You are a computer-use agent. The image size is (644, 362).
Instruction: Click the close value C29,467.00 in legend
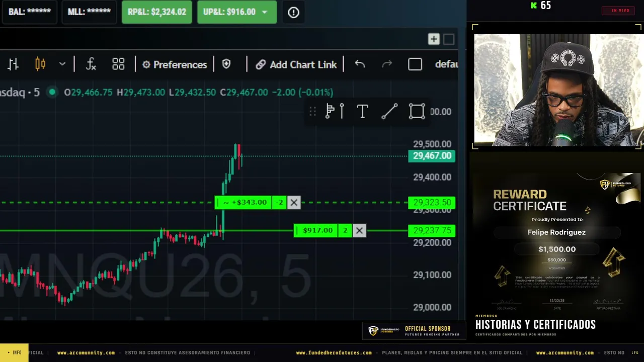244,93
